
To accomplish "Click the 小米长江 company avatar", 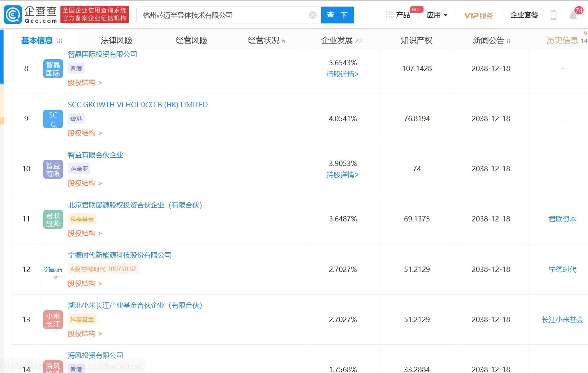I will 53,320.
